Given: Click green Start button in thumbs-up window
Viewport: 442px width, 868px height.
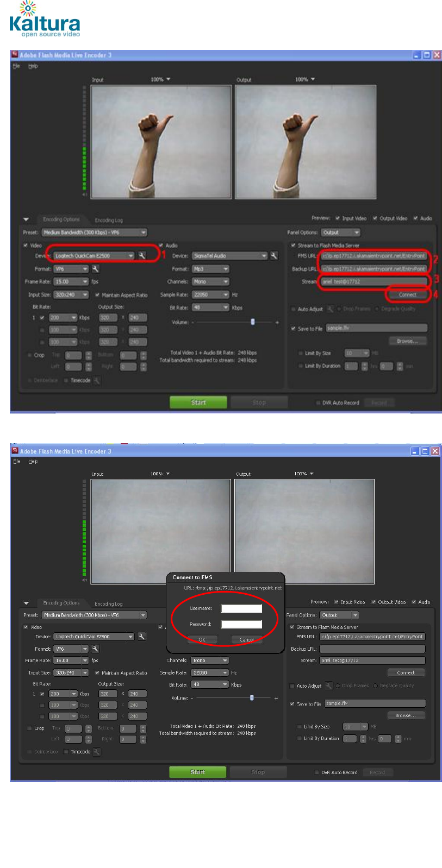Looking at the screenshot, I should 198,402.
